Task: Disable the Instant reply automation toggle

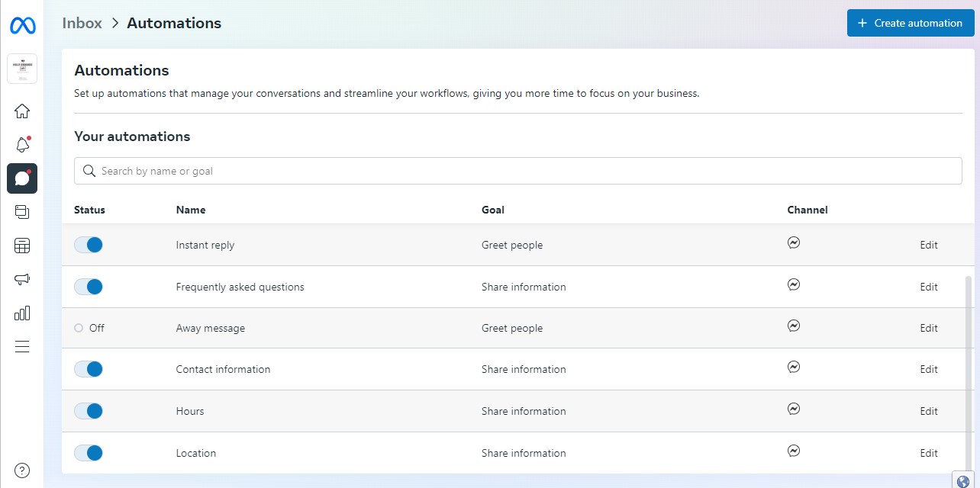Action: tap(89, 245)
